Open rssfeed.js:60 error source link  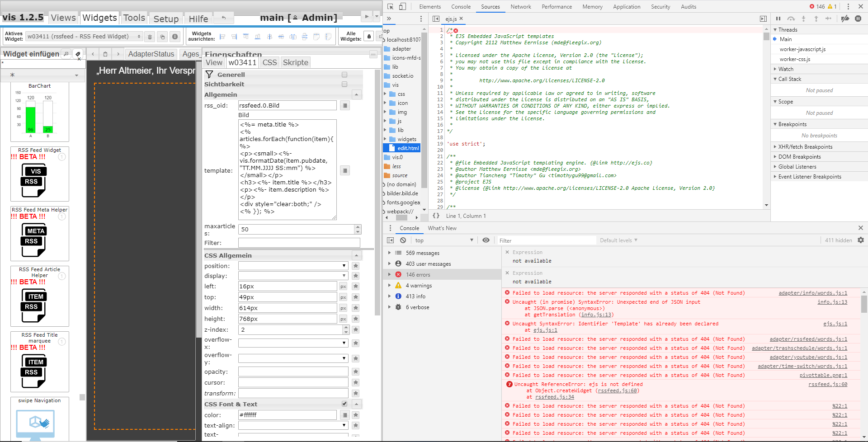click(828, 384)
